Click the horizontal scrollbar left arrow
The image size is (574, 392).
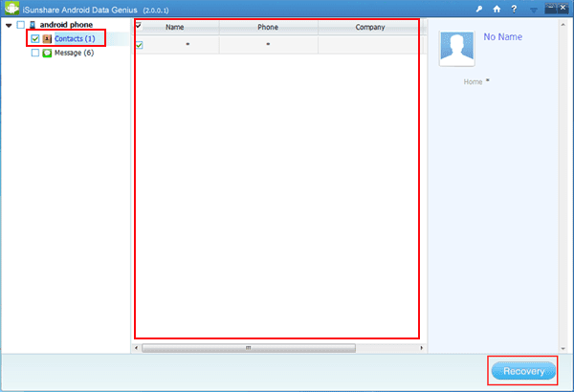point(136,348)
